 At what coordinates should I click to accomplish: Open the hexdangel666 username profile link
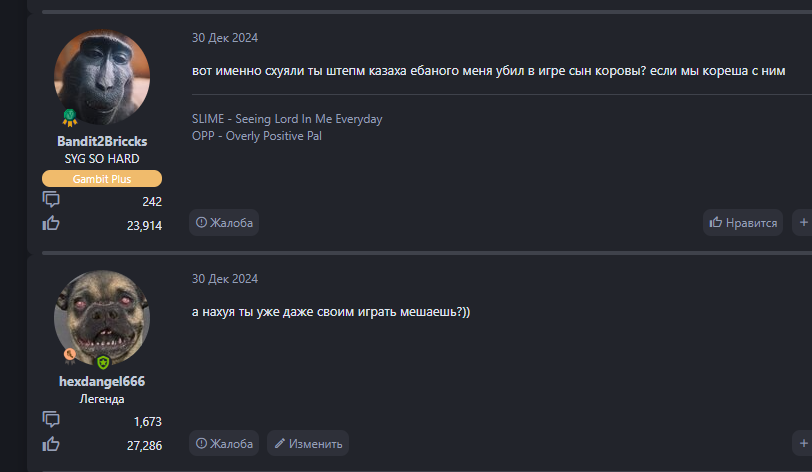click(101, 381)
